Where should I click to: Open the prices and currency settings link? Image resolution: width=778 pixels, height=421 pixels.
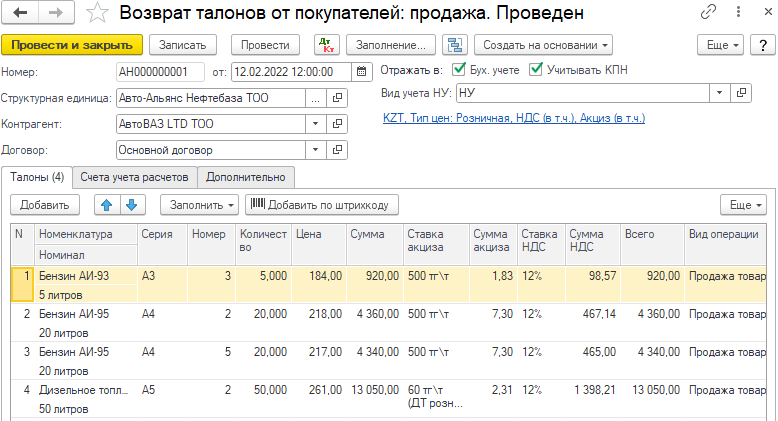pos(513,118)
